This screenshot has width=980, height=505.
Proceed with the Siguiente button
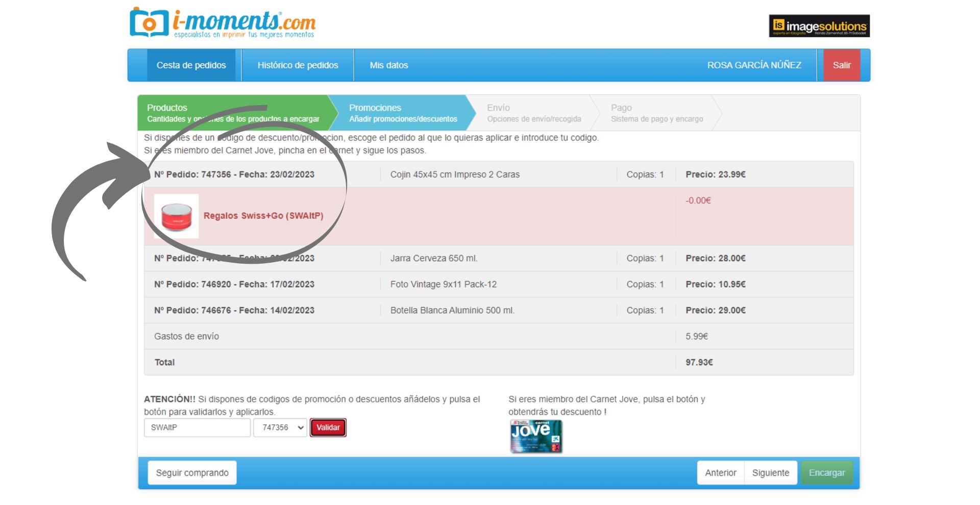[771, 473]
